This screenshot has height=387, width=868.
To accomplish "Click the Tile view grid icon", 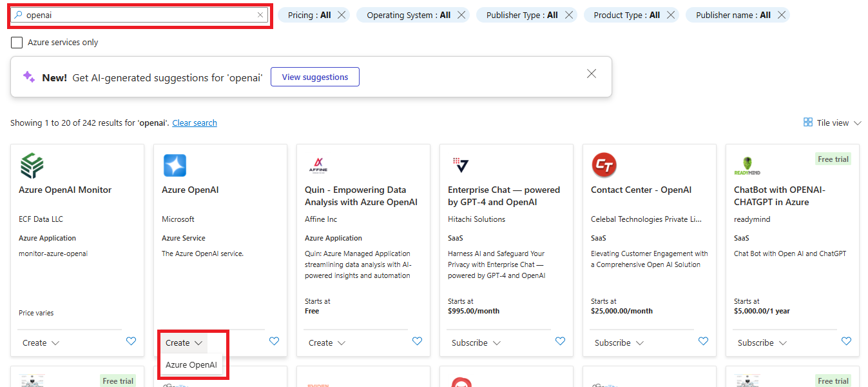I will (807, 122).
